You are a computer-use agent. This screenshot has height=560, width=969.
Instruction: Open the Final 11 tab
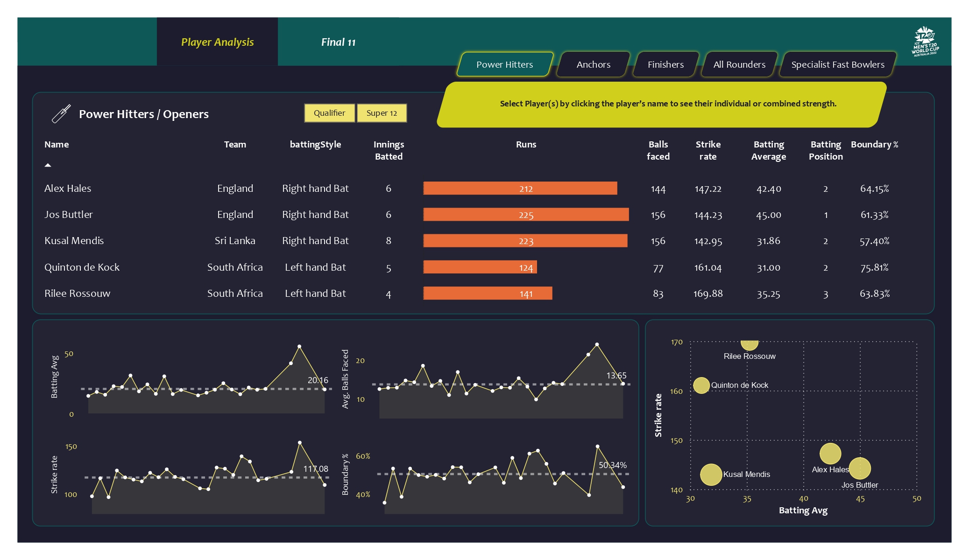point(338,42)
